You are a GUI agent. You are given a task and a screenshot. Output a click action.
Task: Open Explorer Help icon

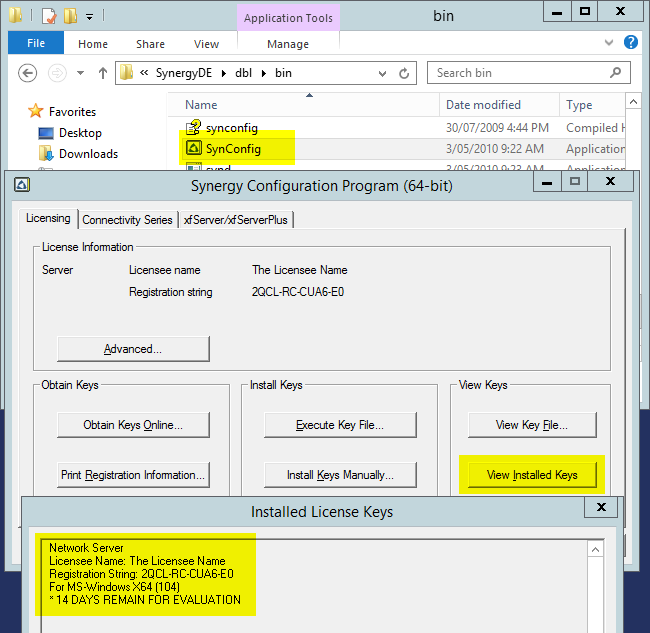pyautogui.click(x=631, y=42)
